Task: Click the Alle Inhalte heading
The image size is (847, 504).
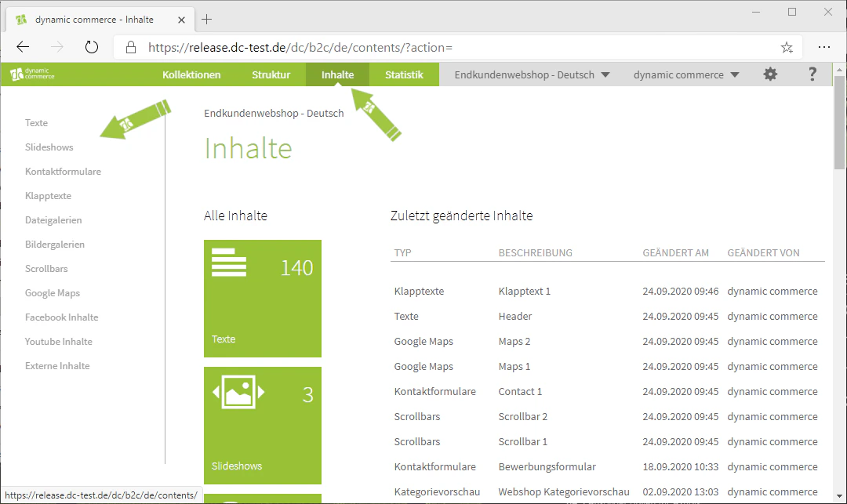Action: point(235,216)
